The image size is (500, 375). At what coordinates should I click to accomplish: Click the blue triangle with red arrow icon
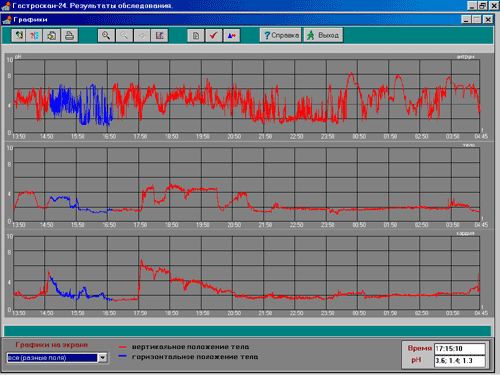(232, 35)
